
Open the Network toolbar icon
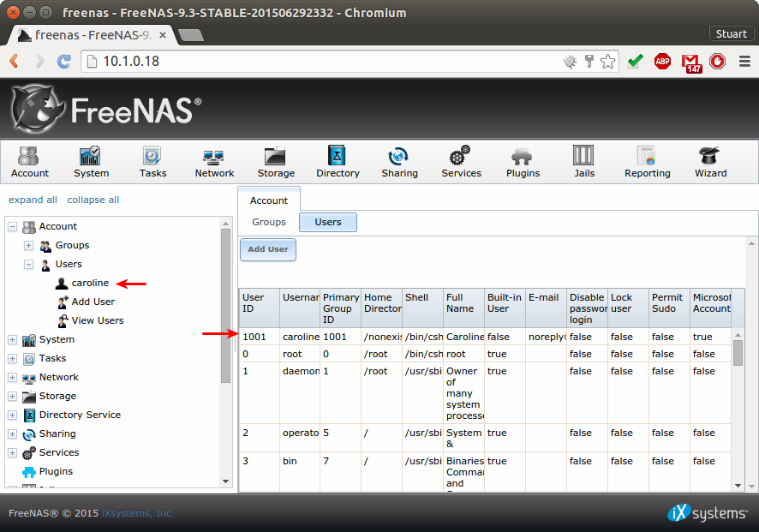(214, 162)
